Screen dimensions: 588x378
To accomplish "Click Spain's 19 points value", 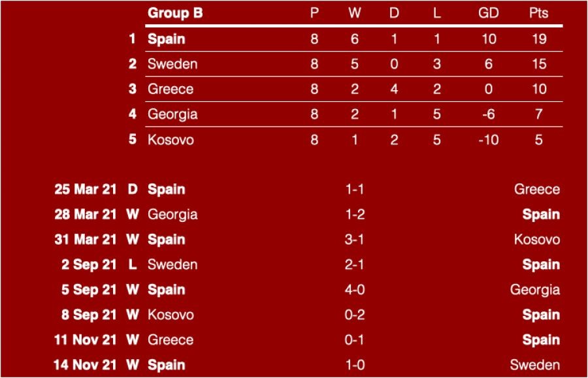I will [x=538, y=39].
